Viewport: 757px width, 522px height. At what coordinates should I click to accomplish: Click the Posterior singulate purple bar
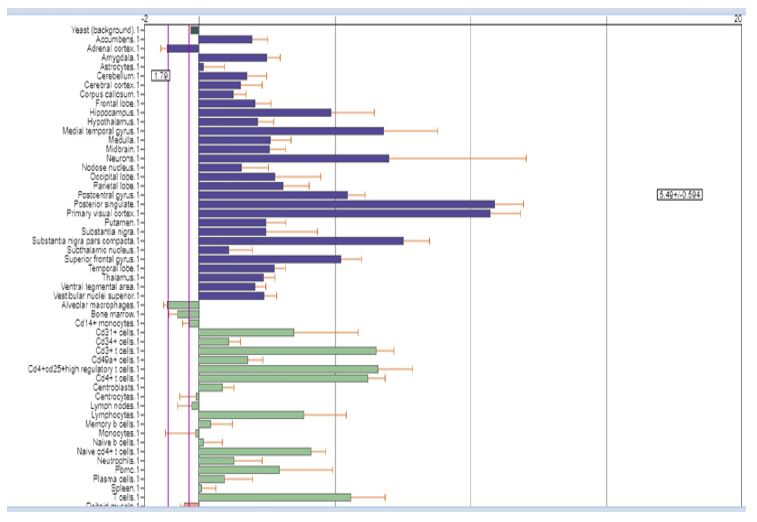(346, 204)
